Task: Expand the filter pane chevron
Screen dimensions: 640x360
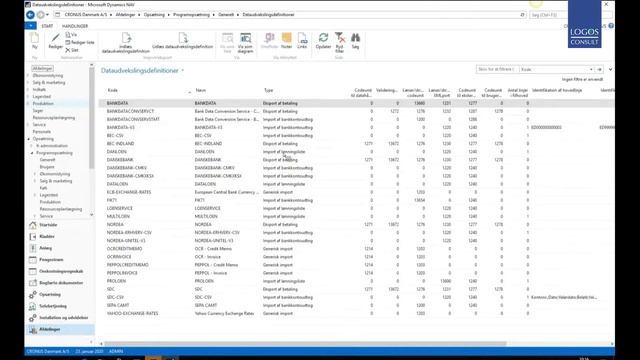Action: click(x=610, y=69)
